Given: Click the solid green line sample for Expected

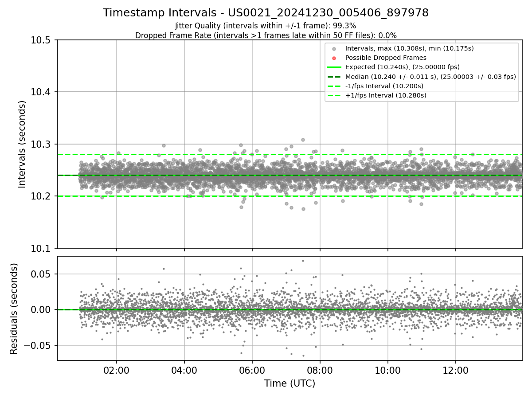Looking at the screenshot, I should (334, 67).
